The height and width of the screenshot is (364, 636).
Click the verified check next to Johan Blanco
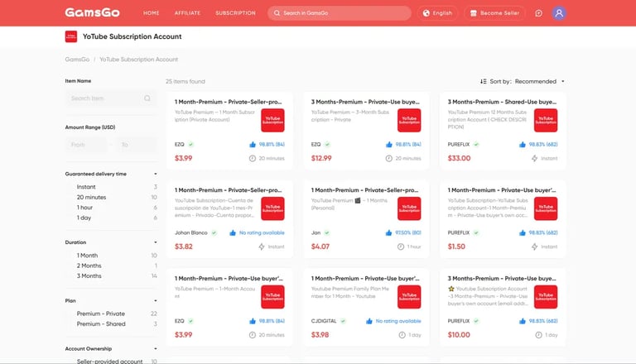click(214, 232)
